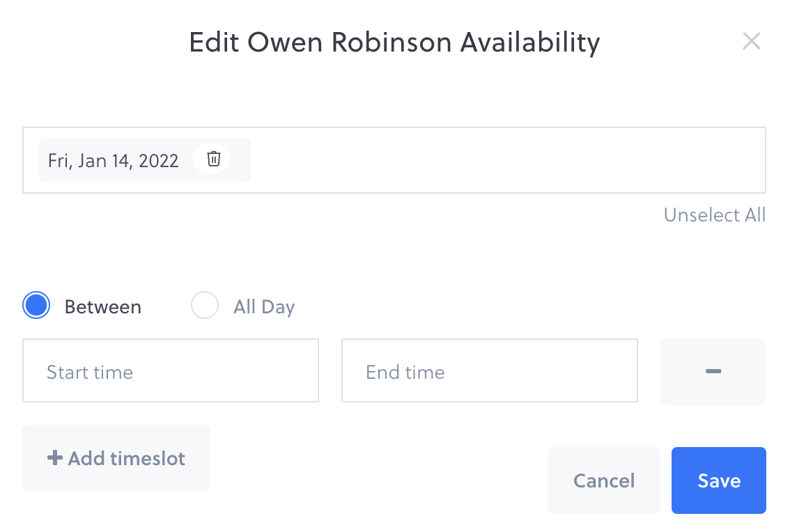Click the "Start time" placeholder text
Viewport: 790px width, 532px height.
point(90,373)
